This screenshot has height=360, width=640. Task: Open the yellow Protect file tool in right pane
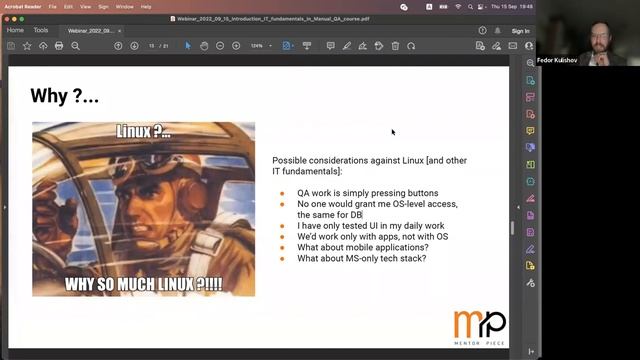[530, 266]
